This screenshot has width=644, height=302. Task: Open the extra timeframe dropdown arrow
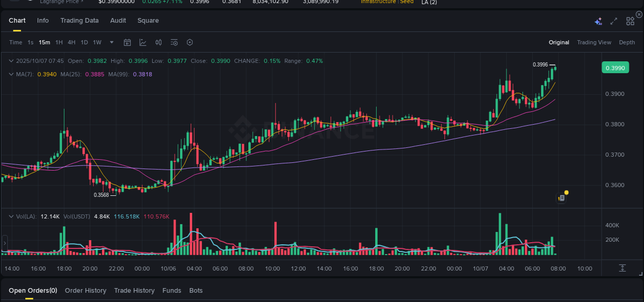click(111, 42)
